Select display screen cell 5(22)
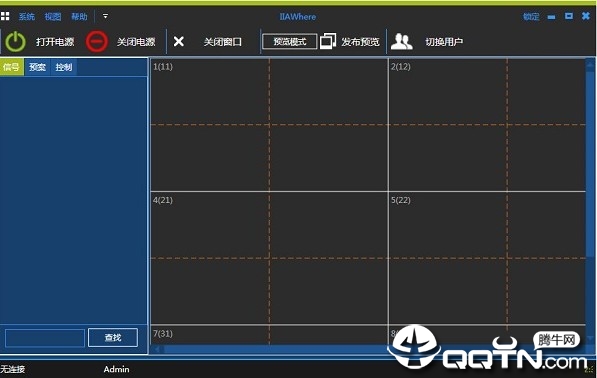The image size is (597, 378). 487,258
